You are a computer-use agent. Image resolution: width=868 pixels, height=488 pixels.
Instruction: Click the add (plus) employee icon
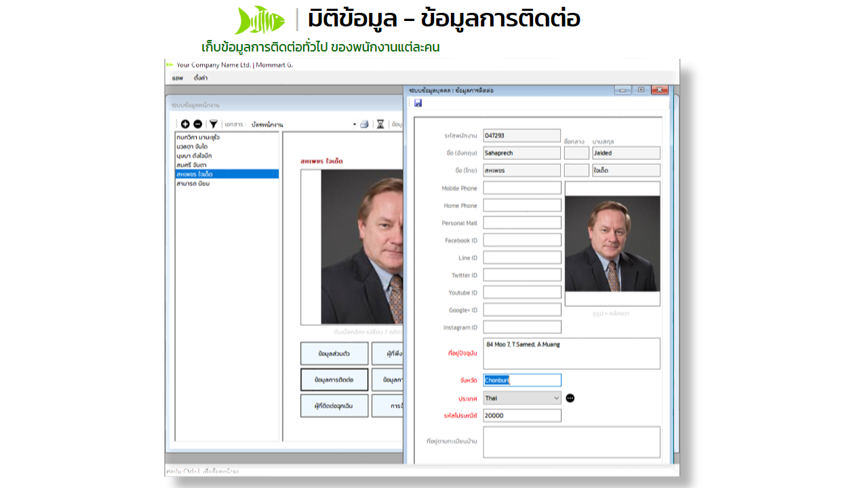pos(186,124)
